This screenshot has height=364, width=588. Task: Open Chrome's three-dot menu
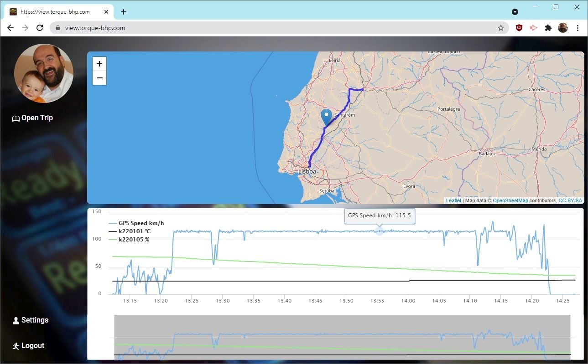tap(578, 28)
